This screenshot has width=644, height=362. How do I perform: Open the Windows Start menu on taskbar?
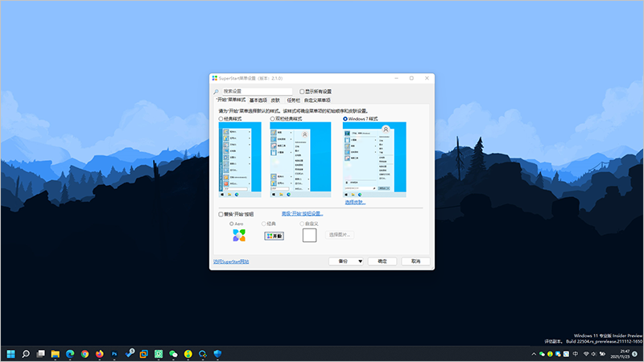[11, 354]
